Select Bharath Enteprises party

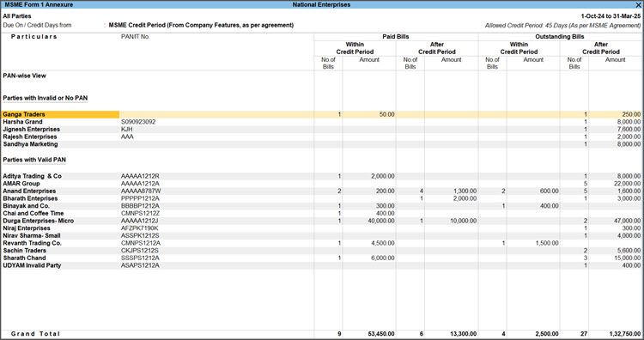pyautogui.click(x=30, y=198)
